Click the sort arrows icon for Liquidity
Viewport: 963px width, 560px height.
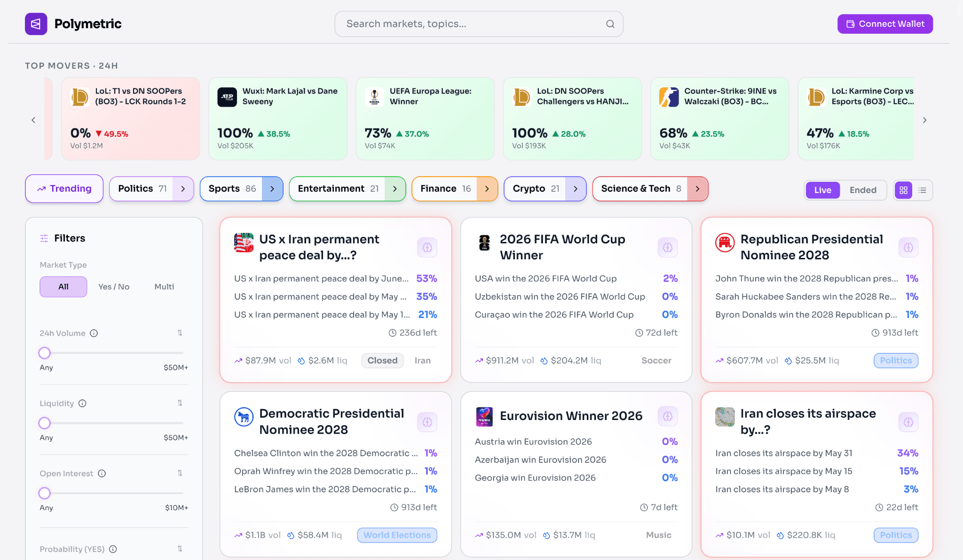point(180,403)
